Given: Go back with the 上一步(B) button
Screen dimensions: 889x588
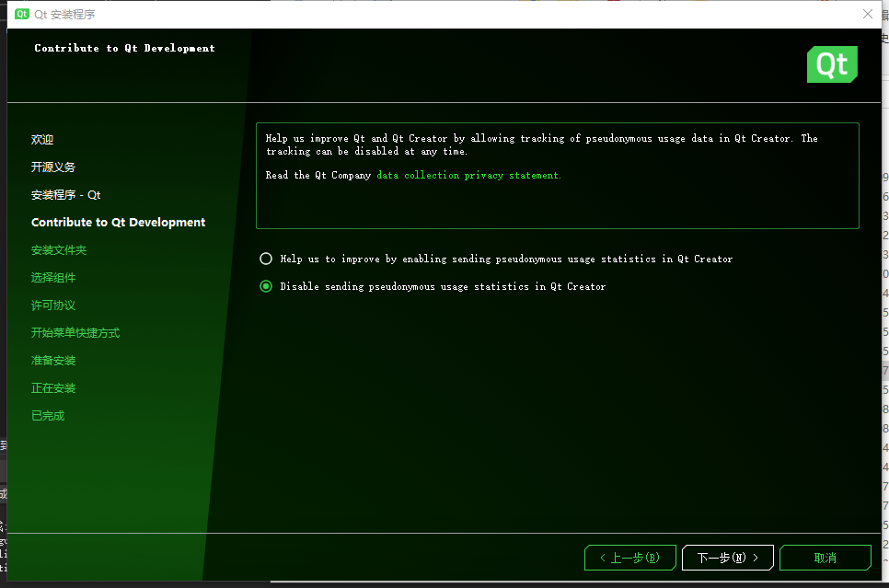Looking at the screenshot, I should pos(629,558).
